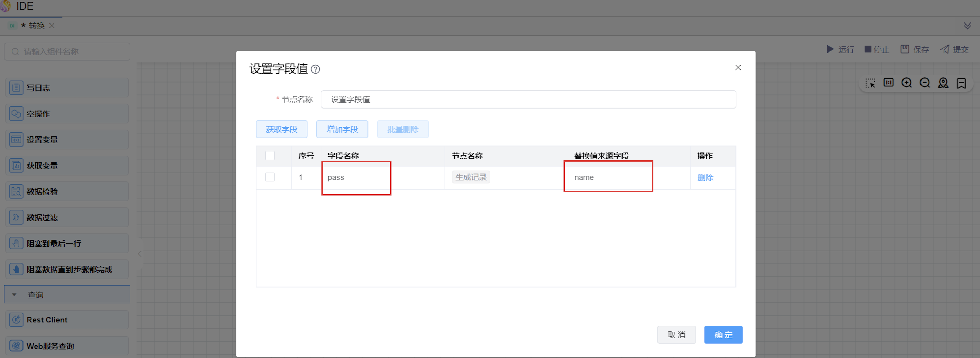Image resolution: width=980 pixels, height=358 pixels.
Task: Toggle the select-all checkbox in table header
Action: coord(270,156)
